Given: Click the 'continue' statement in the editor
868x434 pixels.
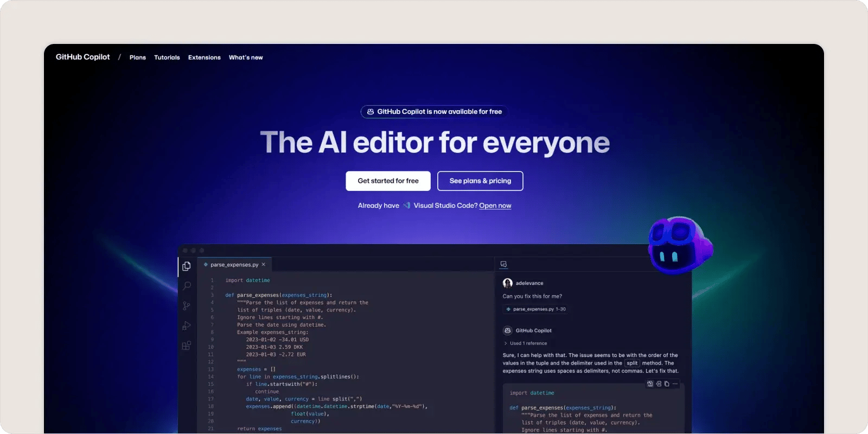Looking at the screenshot, I should 267,392.
